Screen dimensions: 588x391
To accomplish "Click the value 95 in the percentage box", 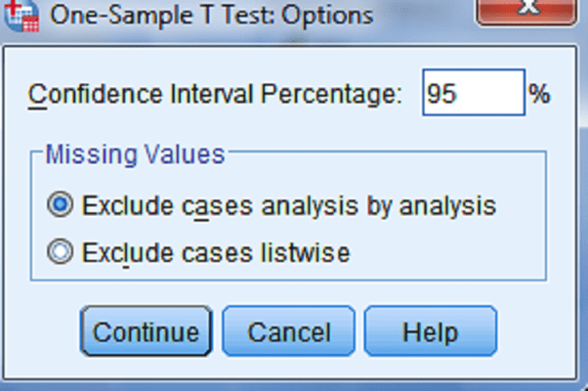I will coord(441,94).
